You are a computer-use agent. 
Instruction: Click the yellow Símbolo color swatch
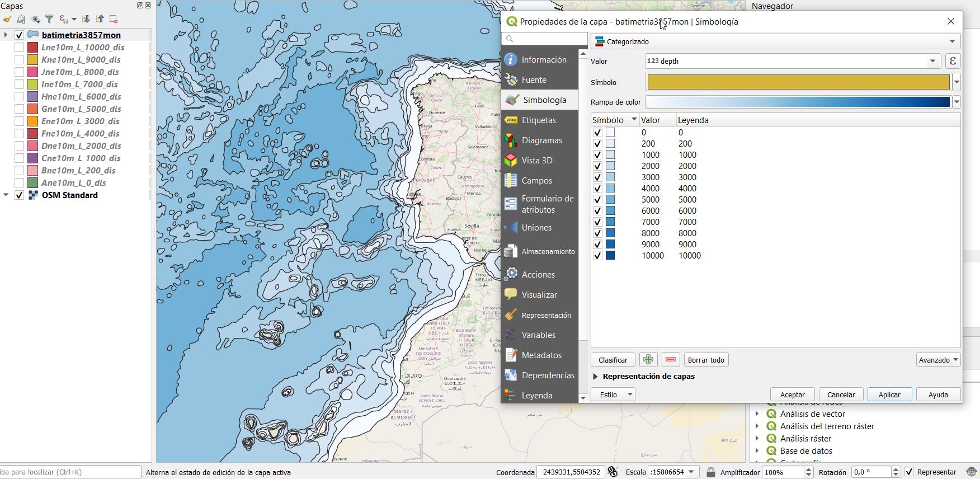tap(798, 82)
